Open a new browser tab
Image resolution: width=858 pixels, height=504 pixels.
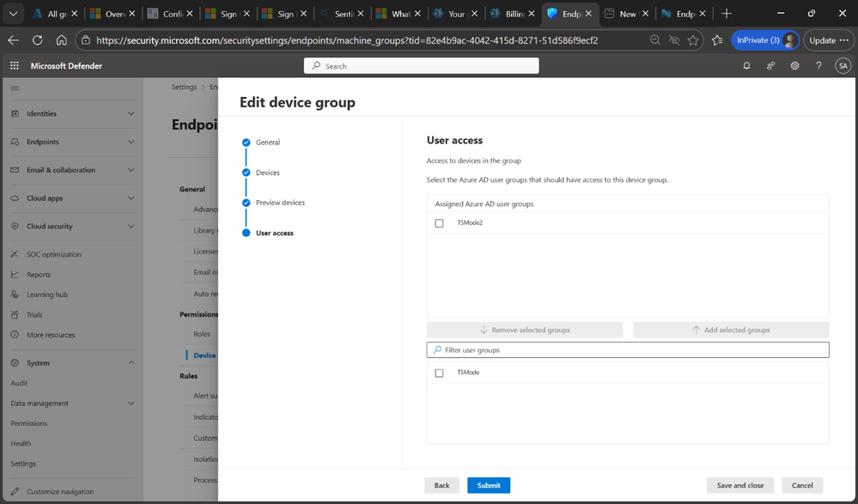click(x=727, y=14)
